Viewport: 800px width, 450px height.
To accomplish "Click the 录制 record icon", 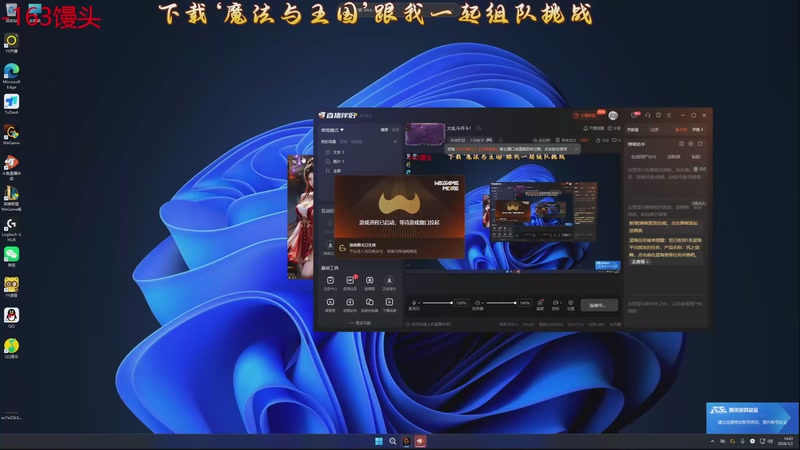I will pos(556,305).
